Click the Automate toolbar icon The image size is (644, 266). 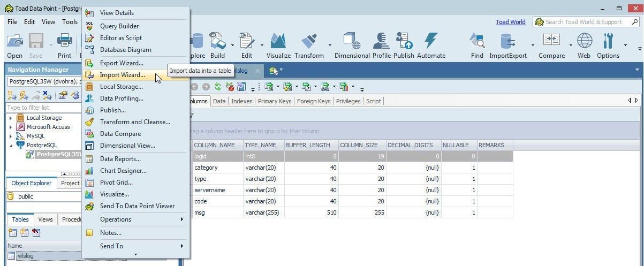431,45
